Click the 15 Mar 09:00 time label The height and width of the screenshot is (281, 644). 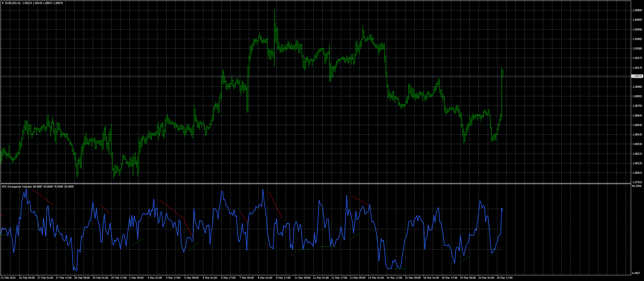pyautogui.click(x=413, y=278)
